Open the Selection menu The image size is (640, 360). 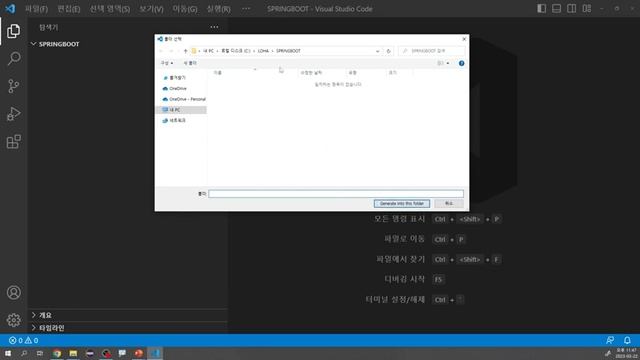(x=110, y=9)
